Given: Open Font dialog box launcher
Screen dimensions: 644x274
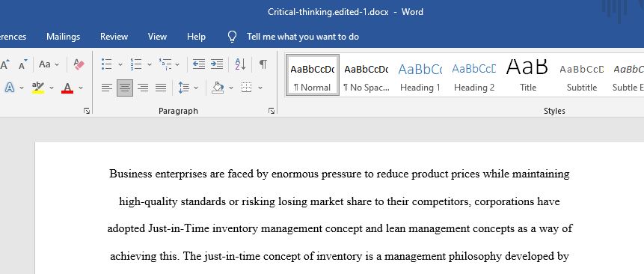Looking at the screenshot, I should (87, 111).
